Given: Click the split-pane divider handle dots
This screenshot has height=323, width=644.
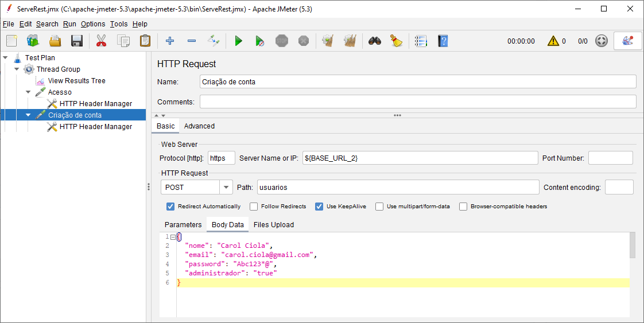Looking at the screenshot, I should (x=148, y=186).
